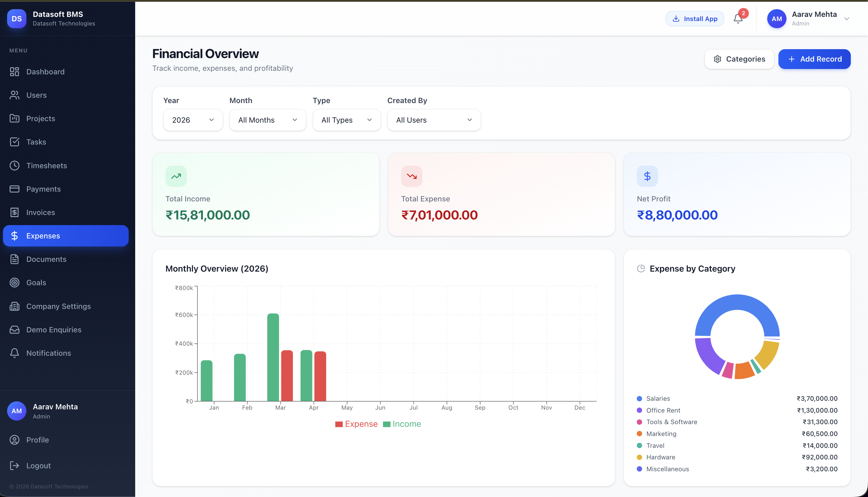
Task: Open the Categories settings button
Action: point(739,59)
